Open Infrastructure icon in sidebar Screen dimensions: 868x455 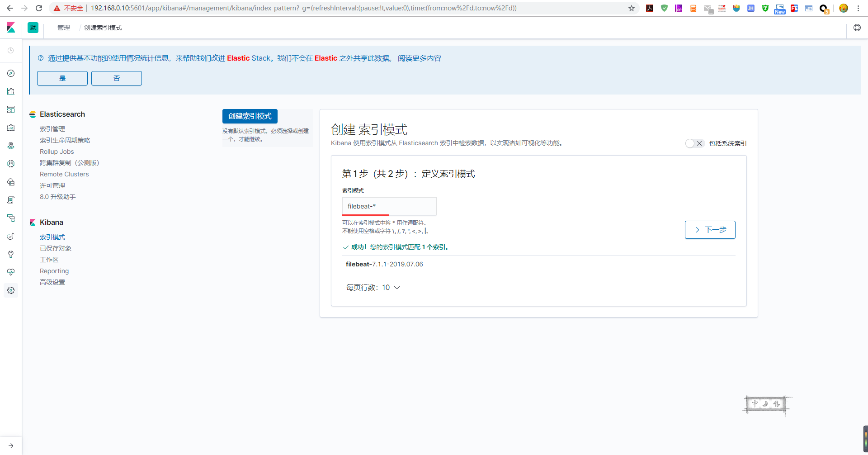[x=11, y=182]
